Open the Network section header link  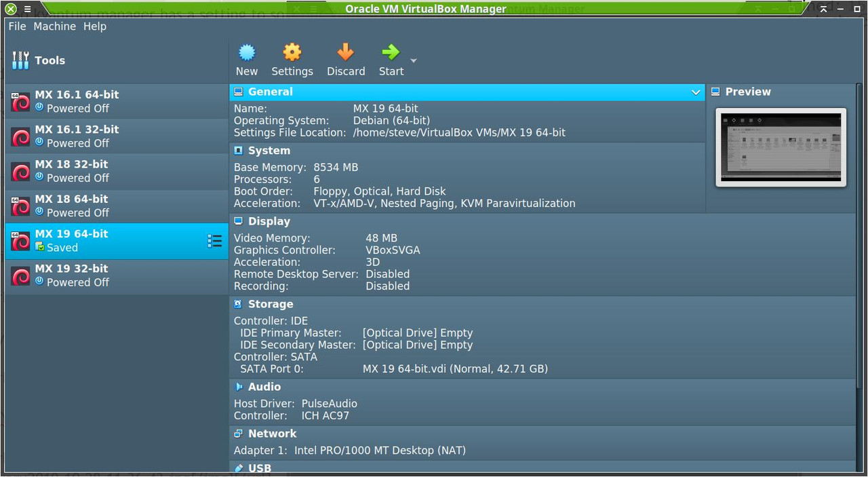click(273, 434)
